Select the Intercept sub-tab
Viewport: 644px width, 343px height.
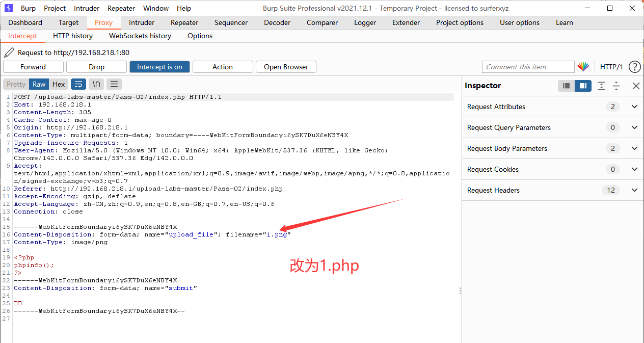pyautogui.click(x=22, y=36)
